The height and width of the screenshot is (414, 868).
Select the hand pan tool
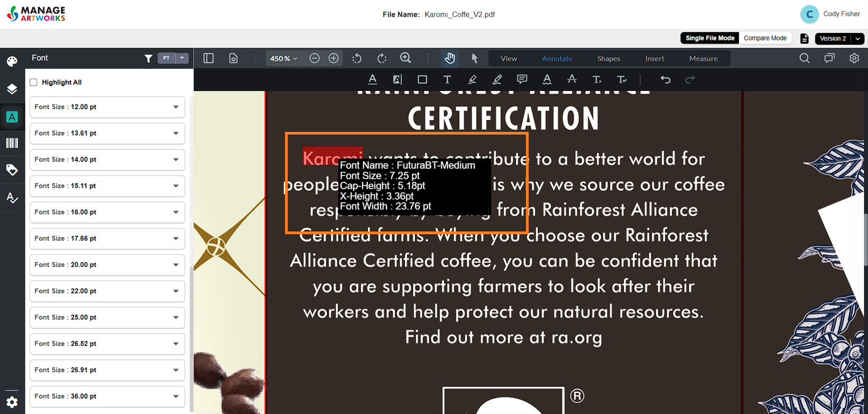coord(450,58)
